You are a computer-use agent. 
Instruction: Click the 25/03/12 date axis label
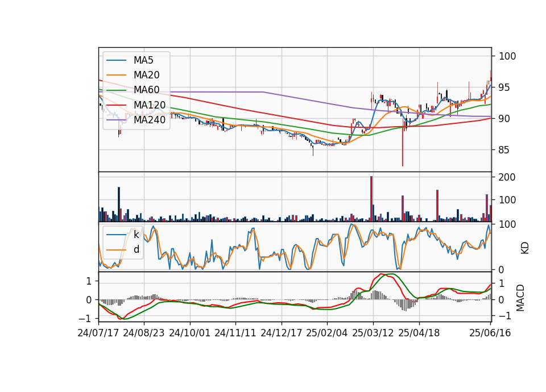(373, 333)
